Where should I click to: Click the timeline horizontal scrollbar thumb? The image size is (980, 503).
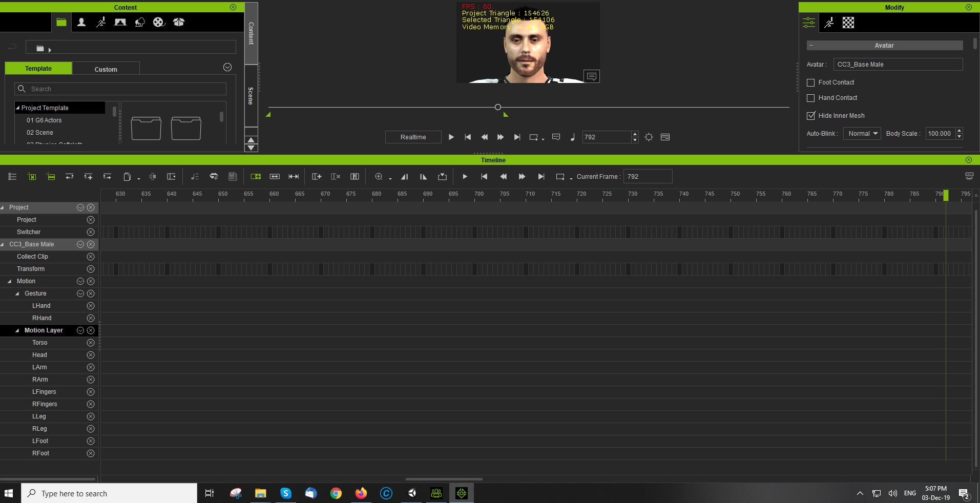444,479
